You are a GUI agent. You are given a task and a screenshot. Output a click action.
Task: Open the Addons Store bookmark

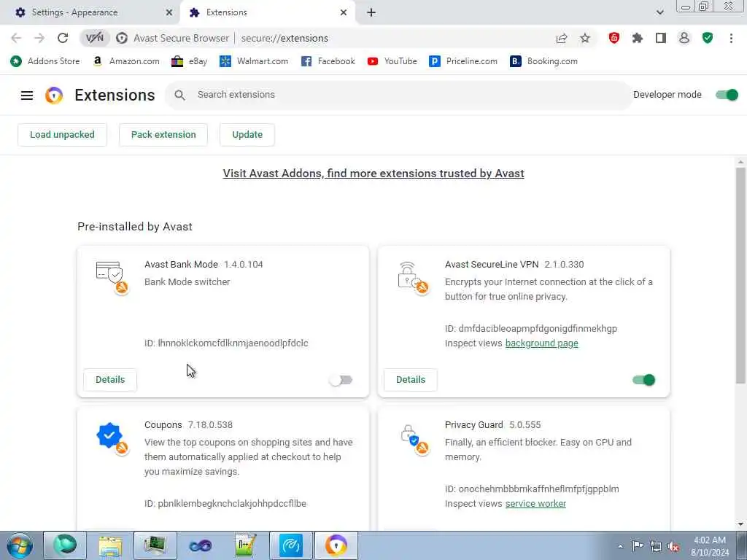45,61
